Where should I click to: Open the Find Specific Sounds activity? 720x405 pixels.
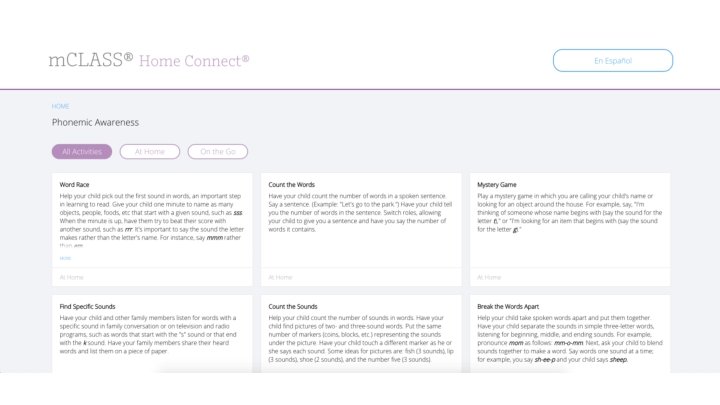point(88,307)
